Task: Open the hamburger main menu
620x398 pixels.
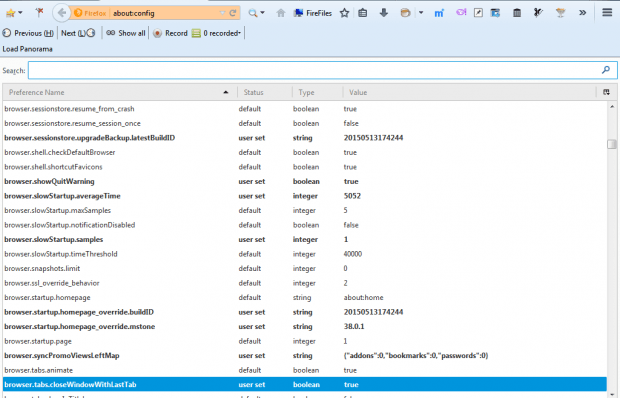Action: pyautogui.click(x=607, y=13)
